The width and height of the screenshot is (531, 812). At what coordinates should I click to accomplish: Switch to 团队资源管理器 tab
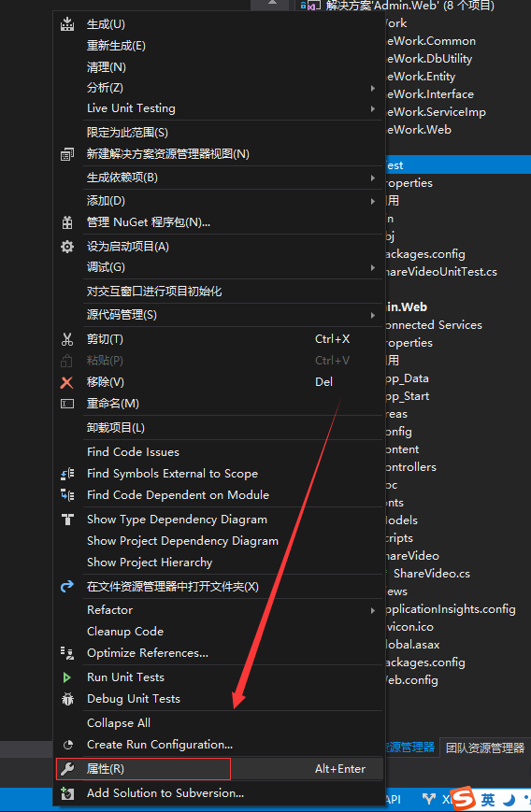485,748
